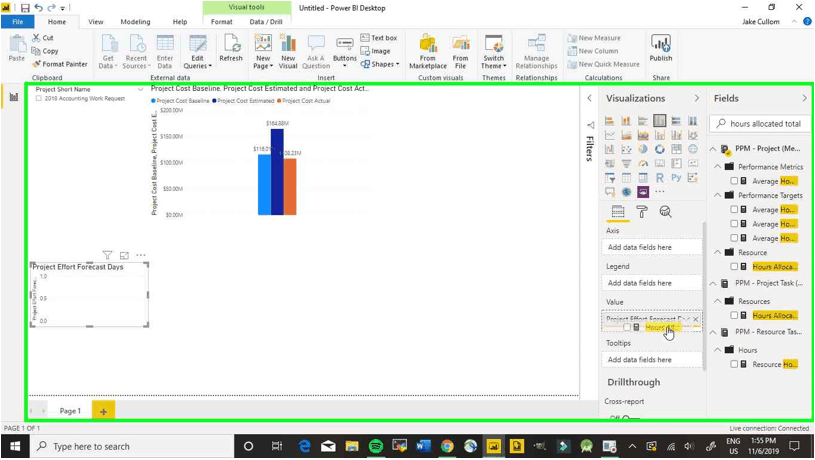Select the Stacked column chart visualization

click(626, 121)
